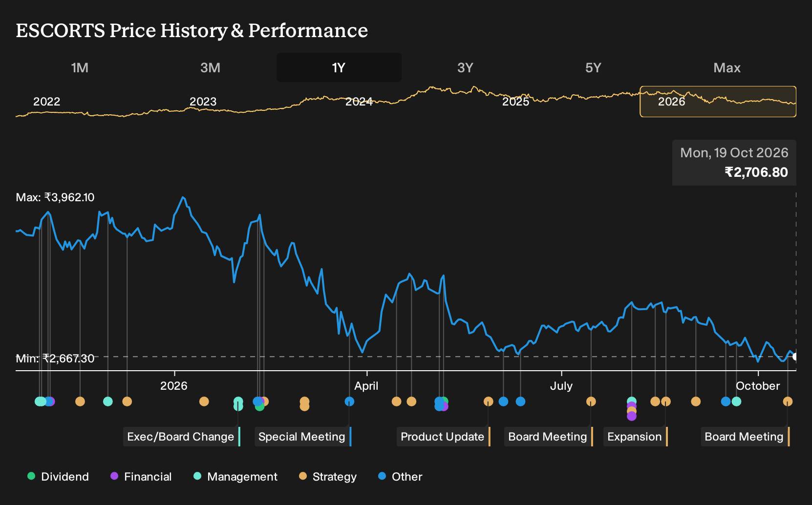The height and width of the screenshot is (505, 812).
Task: Switch to the 3M time range
Action: coord(210,67)
